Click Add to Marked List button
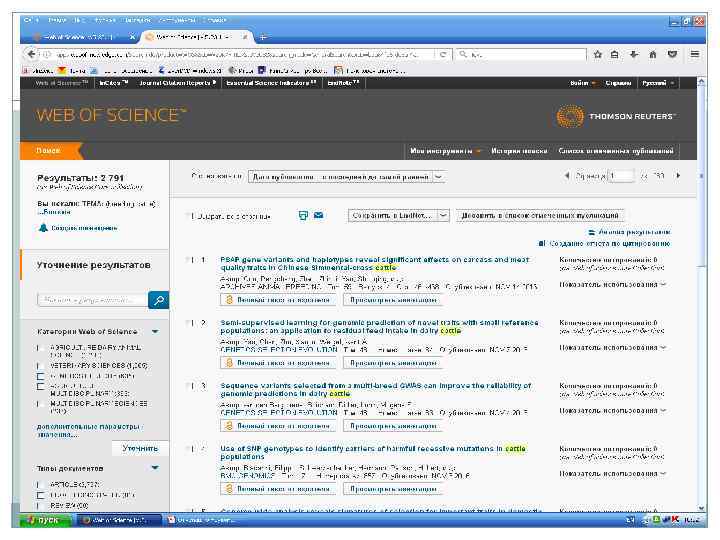 (x=540, y=215)
